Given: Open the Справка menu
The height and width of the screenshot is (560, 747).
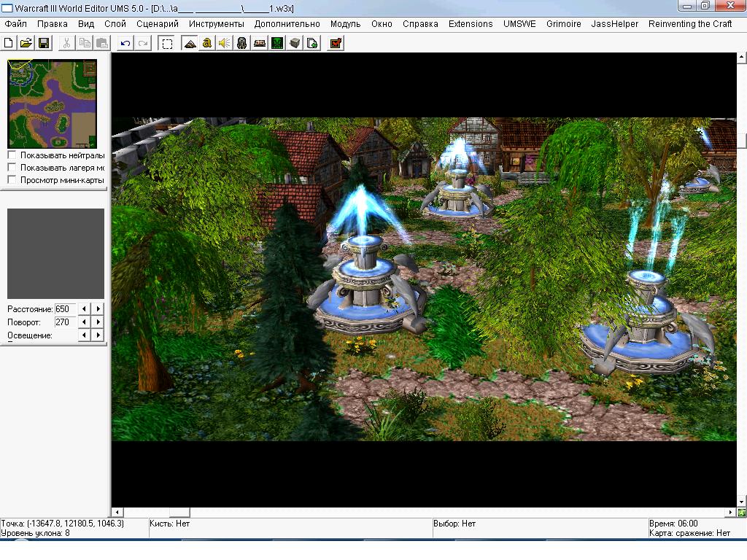Looking at the screenshot, I should pyautogui.click(x=420, y=24).
